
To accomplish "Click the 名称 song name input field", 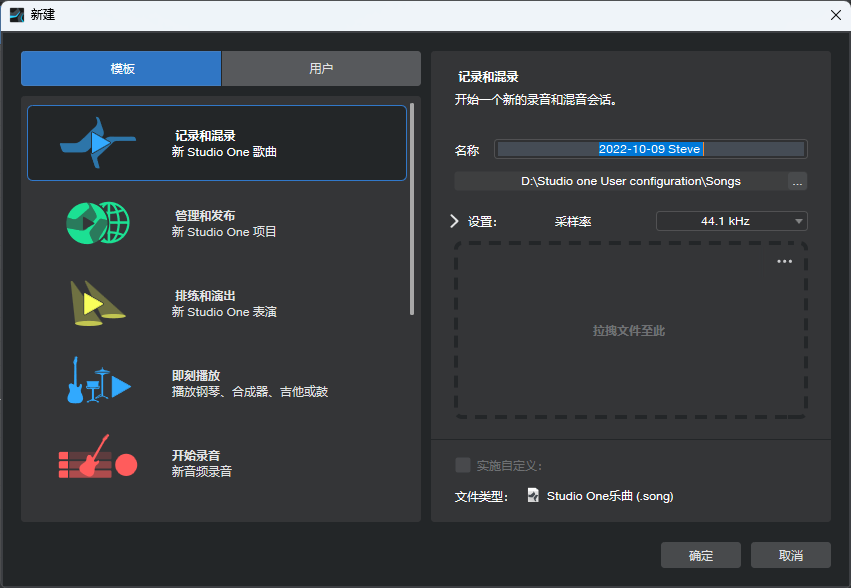I will click(x=651, y=149).
